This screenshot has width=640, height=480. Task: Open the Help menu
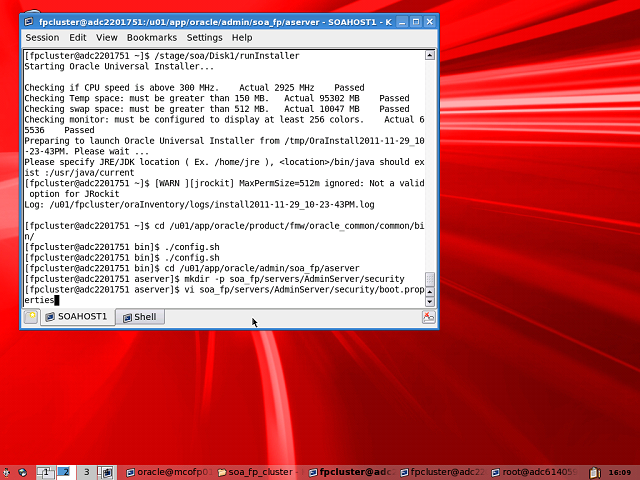pos(242,37)
